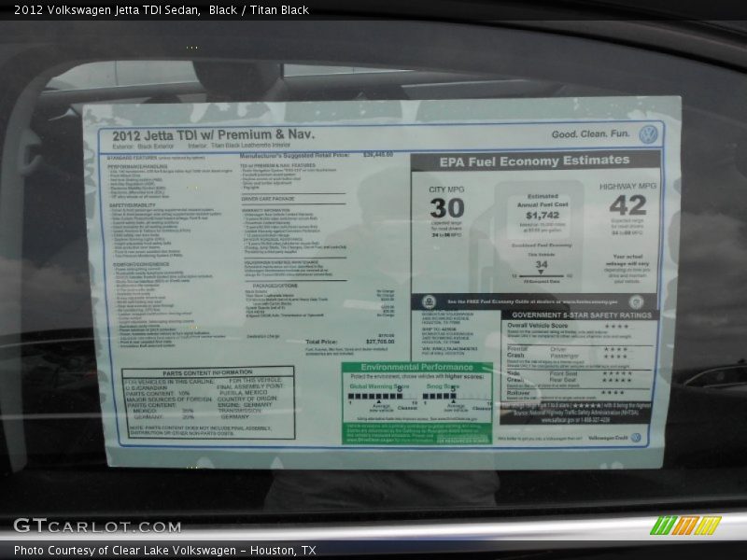Click the Volkswagen logo beside Good. Clean. Fun.
Viewport: 747px width, 560px height.
(648, 134)
